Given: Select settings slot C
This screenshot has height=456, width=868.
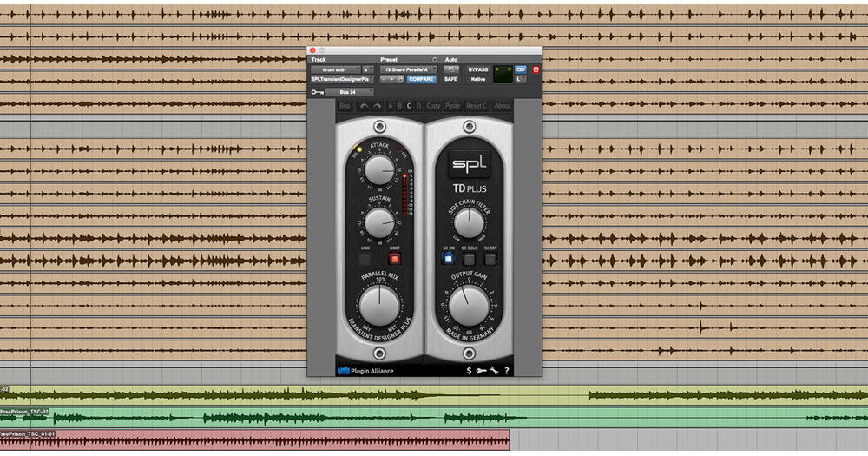Looking at the screenshot, I should coord(409,106).
